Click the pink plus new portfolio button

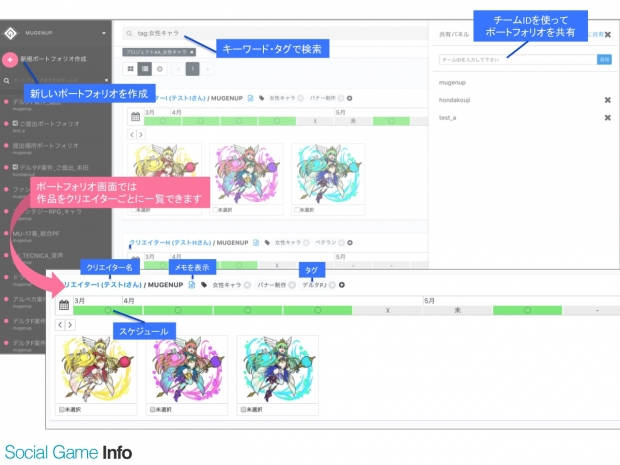pos(10,60)
